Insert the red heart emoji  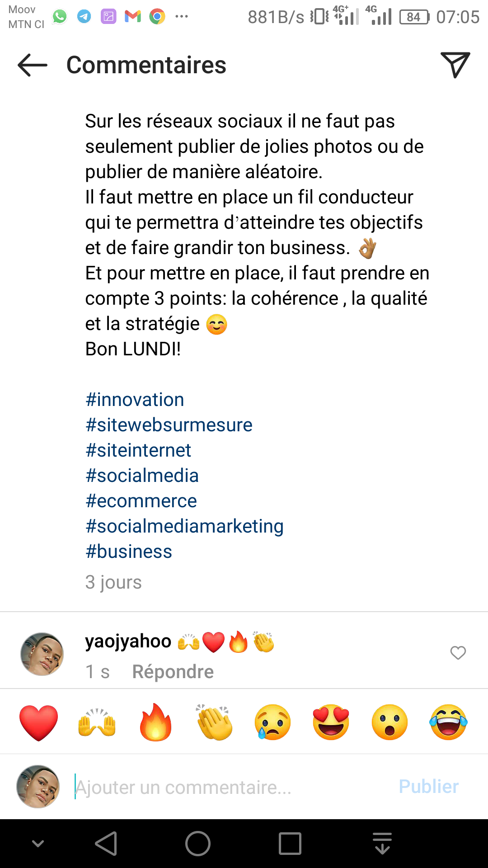39,722
